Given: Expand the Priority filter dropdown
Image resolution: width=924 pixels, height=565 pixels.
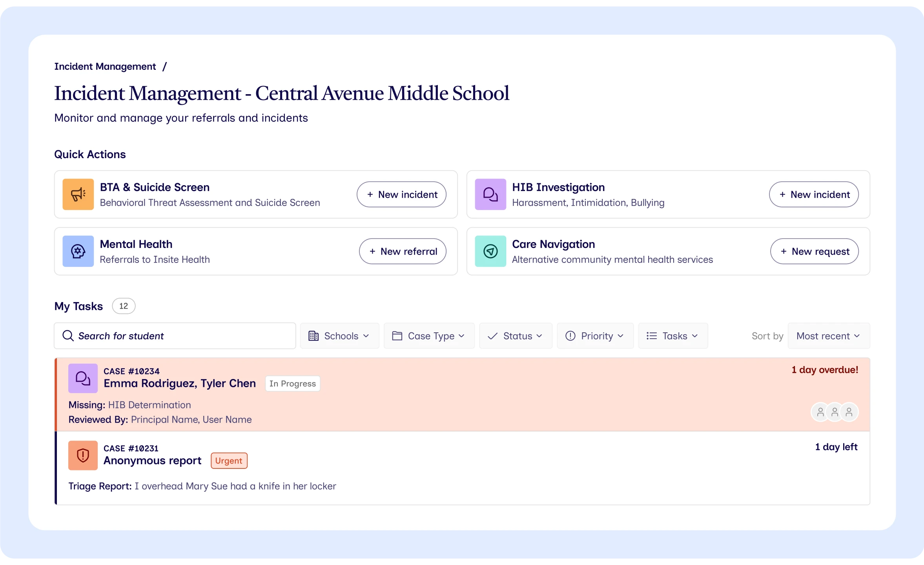Looking at the screenshot, I should 595,336.
